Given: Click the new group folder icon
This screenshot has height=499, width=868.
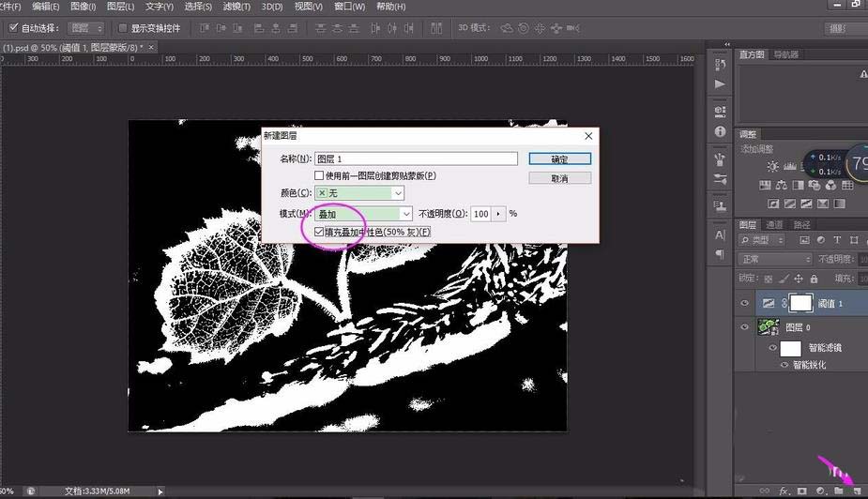Looking at the screenshot, I should [x=838, y=491].
